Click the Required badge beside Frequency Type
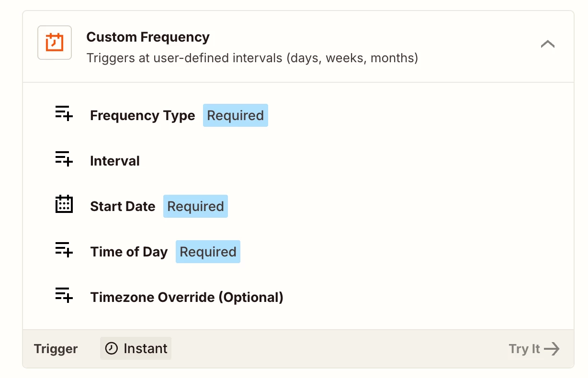The height and width of the screenshot is (378, 588). (x=235, y=116)
